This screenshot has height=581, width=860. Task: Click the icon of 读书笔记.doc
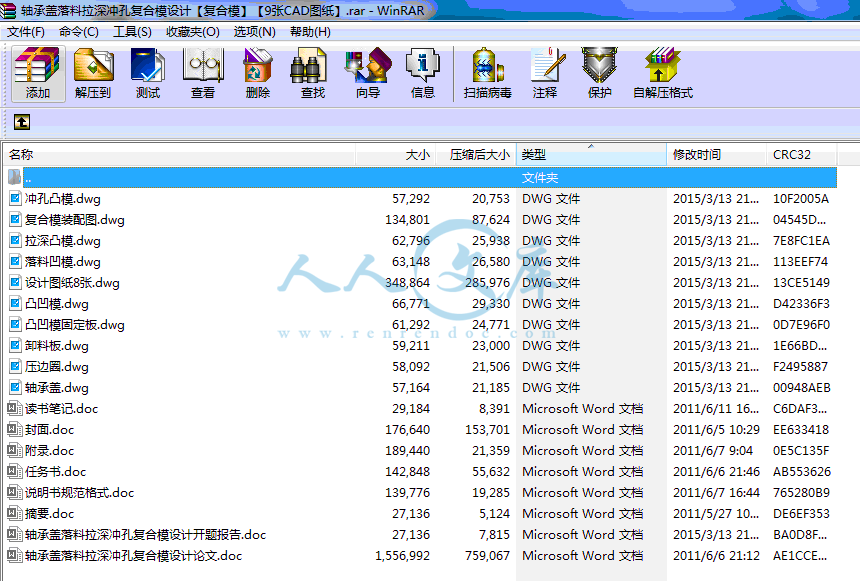pyautogui.click(x=14, y=409)
